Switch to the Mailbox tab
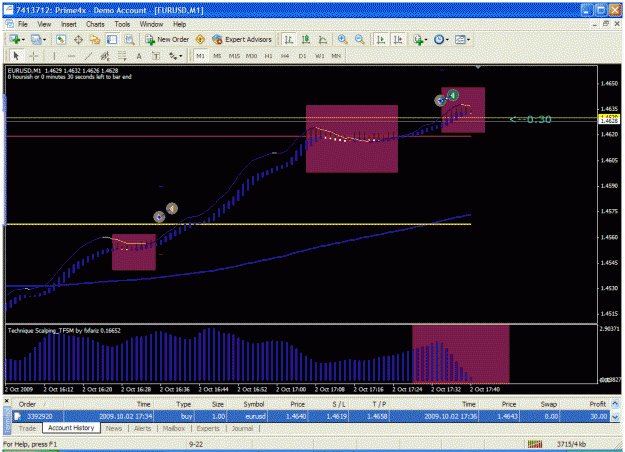 (174, 428)
